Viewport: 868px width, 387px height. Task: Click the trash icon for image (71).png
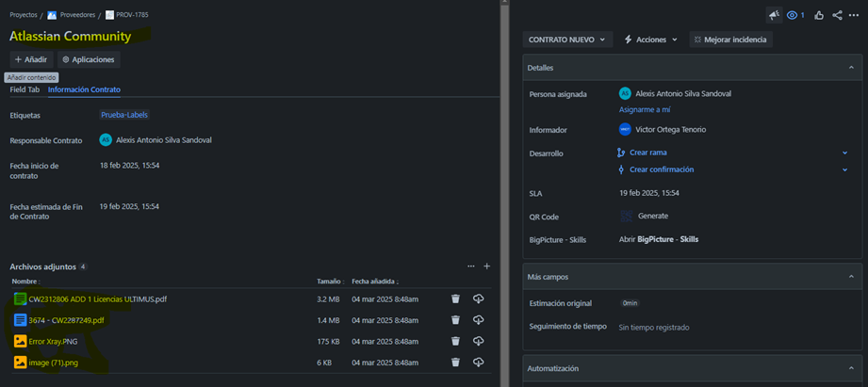pos(455,363)
